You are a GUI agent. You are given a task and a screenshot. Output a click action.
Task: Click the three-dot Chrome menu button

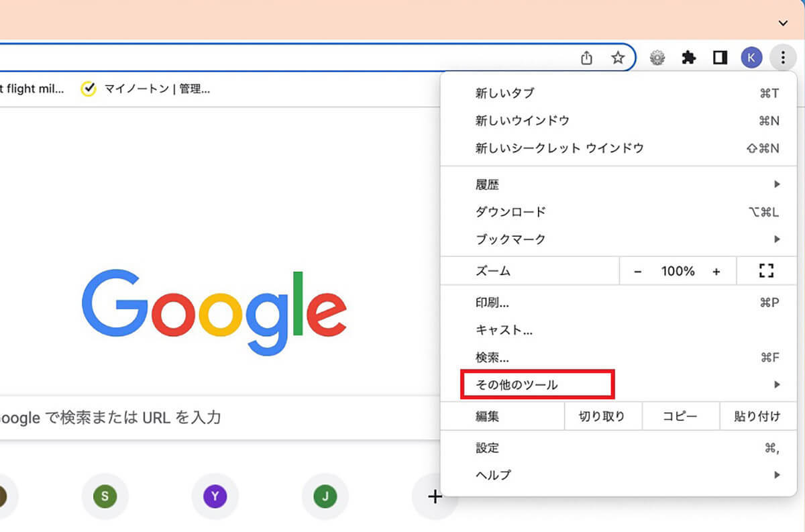pos(782,58)
